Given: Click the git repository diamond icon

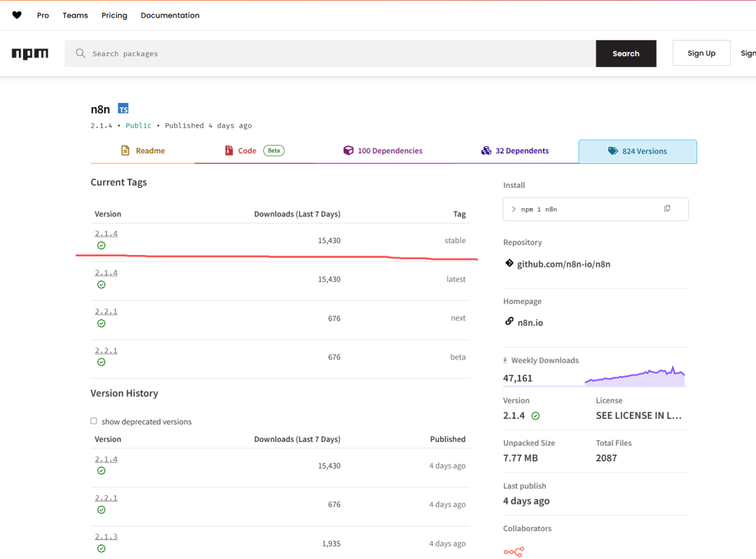Looking at the screenshot, I should coord(509,263).
